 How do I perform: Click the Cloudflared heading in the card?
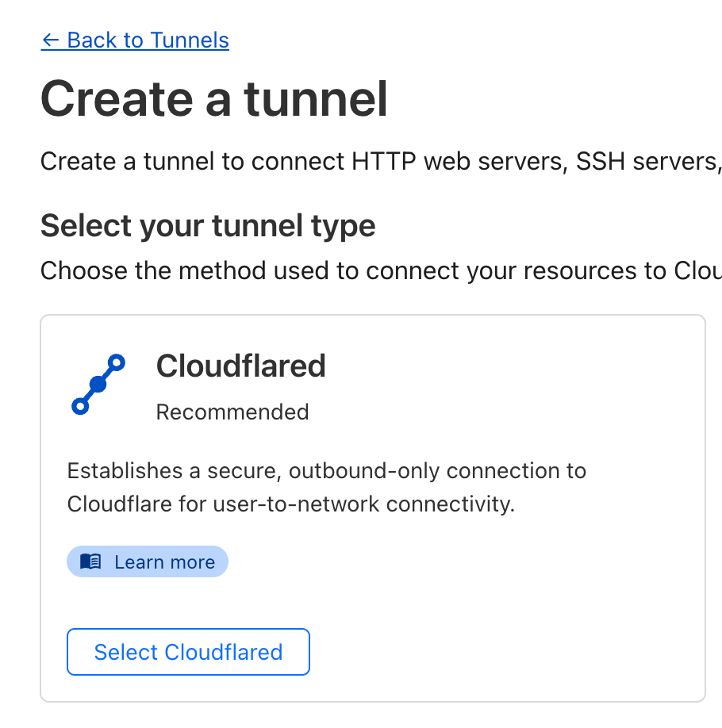(241, 366)
